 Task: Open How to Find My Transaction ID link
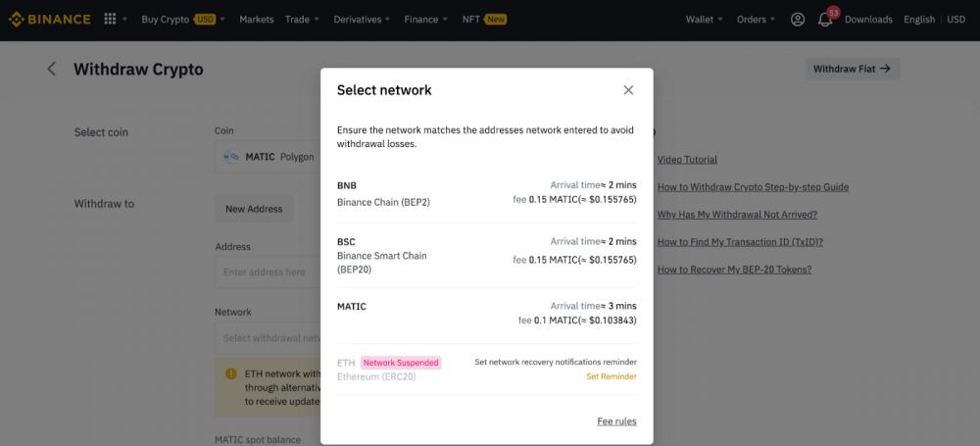(x=740, y=242)
